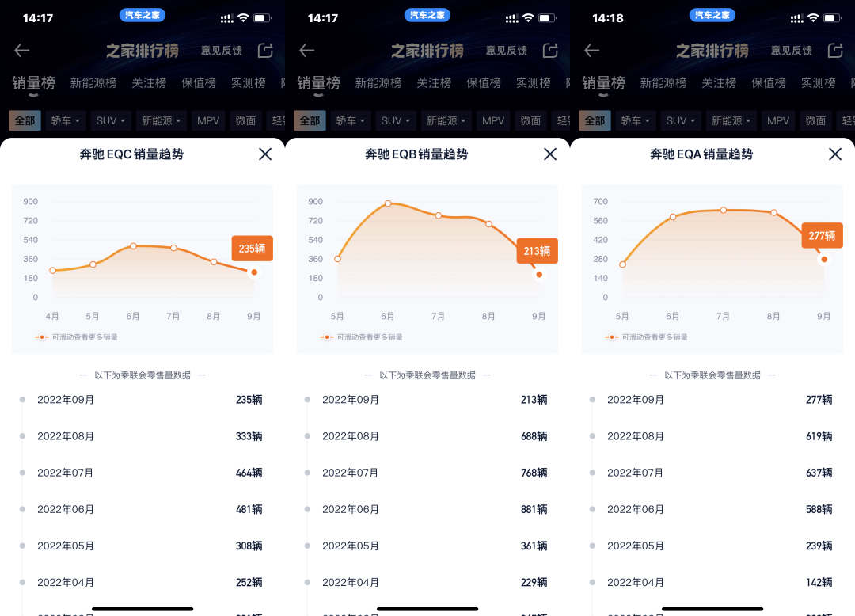Image resolution: width=855 pixels, height=616 pixels.
Task: Open 轿车 dropdown on EQC screen
Action: pos(66,120)
